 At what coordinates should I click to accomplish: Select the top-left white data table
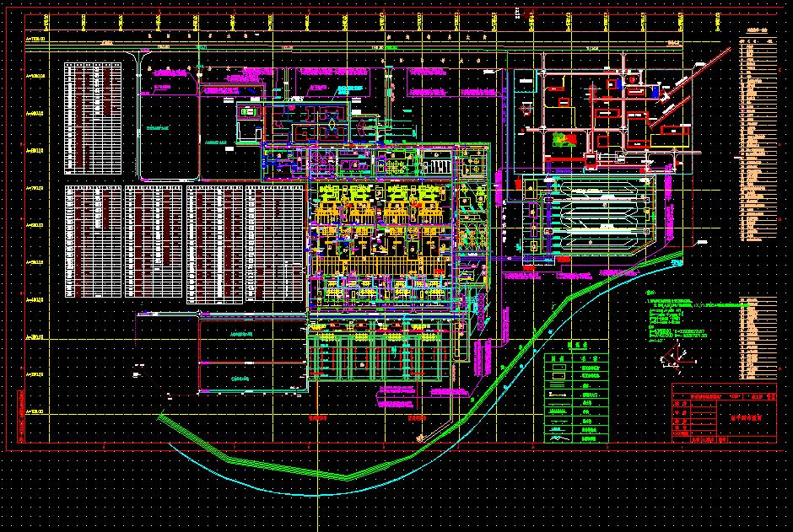(94, 117)
